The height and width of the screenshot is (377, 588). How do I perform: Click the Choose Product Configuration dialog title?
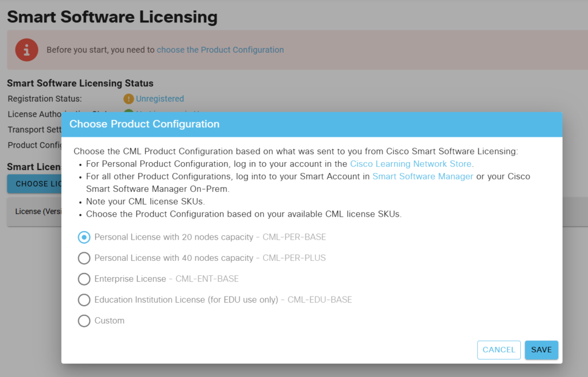144,124
